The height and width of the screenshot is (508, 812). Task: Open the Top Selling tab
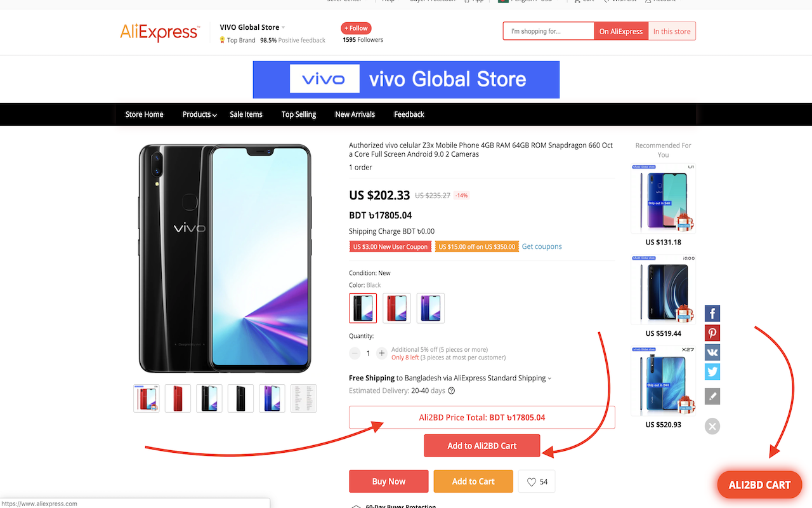[298, 115]
